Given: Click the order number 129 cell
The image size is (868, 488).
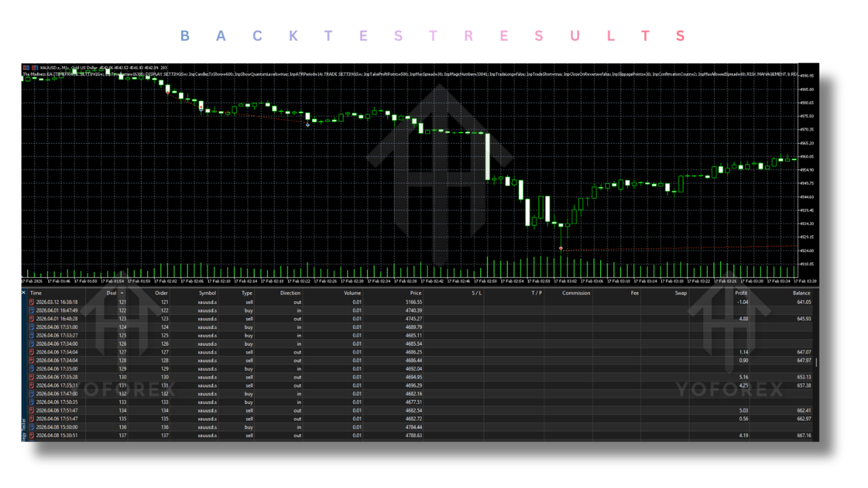Looking at the screenshot, I should 164,369.
